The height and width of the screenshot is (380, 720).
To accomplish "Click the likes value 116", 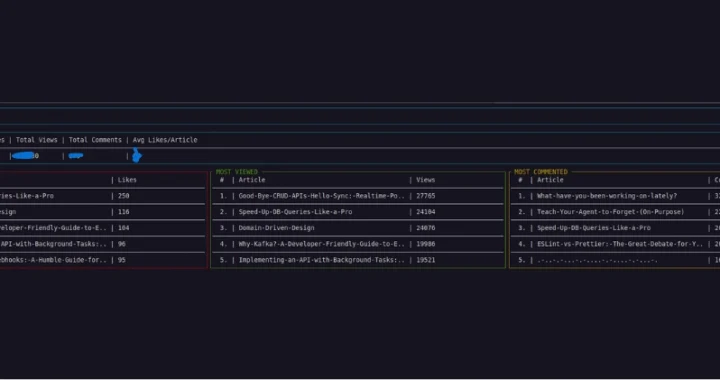I will (123, 212).
